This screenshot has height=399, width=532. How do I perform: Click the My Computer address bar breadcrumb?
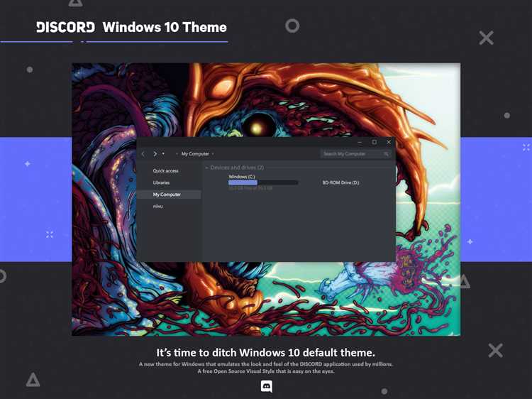point(195,154)
